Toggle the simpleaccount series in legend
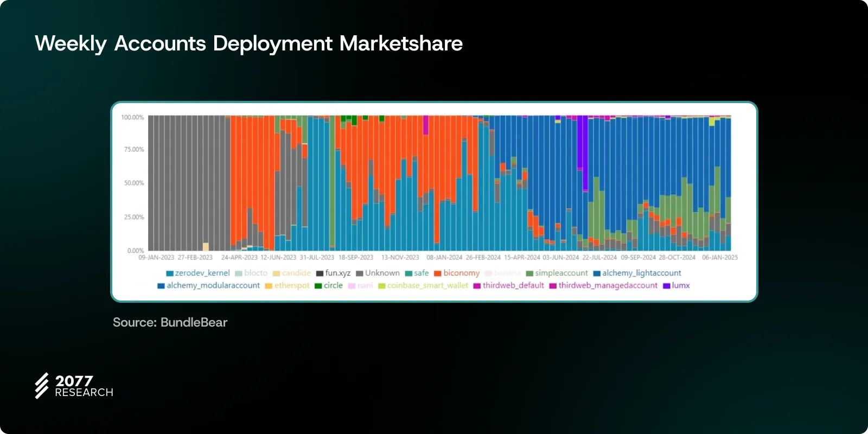 click(561, 273)
